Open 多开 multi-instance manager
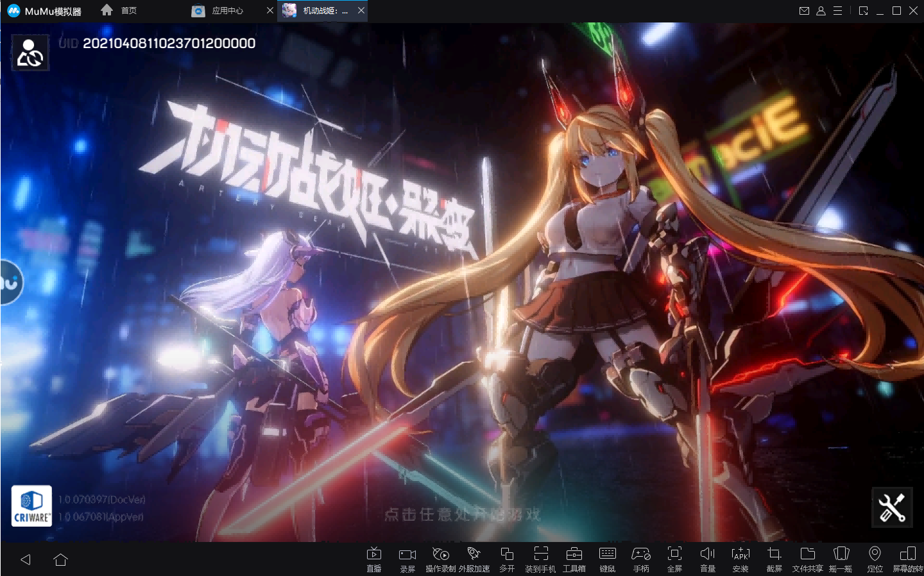 click(507, 559)
